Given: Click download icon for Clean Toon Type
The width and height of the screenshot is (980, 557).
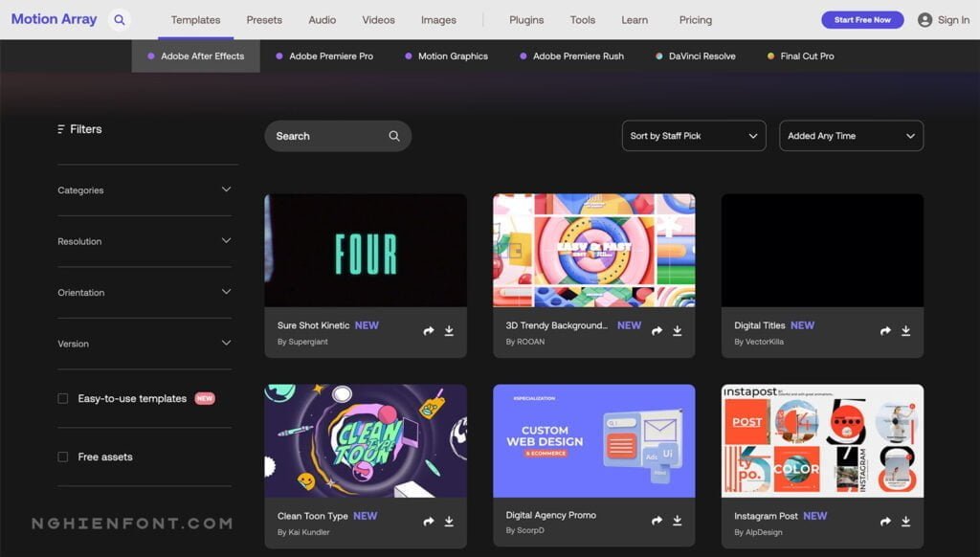Looking at the screenshot, I should coord(449,522).
